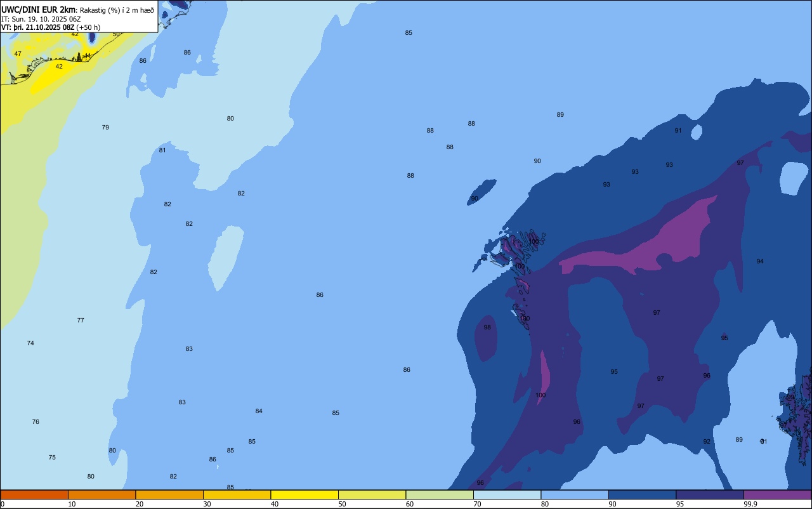Click the humidity value '92' on the map
812x509 pixels.
pyautogui.click(x=707, y=441)
